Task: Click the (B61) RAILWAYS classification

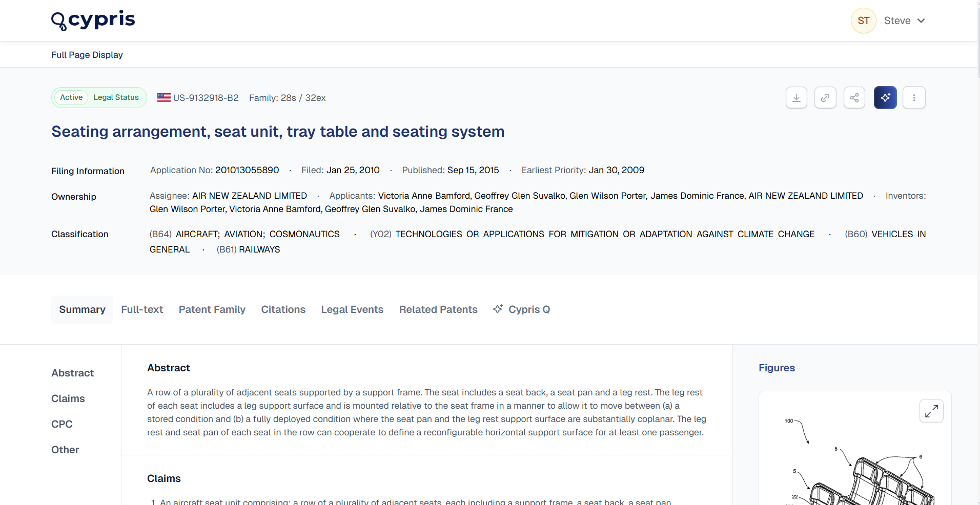Action: (249, 249)
